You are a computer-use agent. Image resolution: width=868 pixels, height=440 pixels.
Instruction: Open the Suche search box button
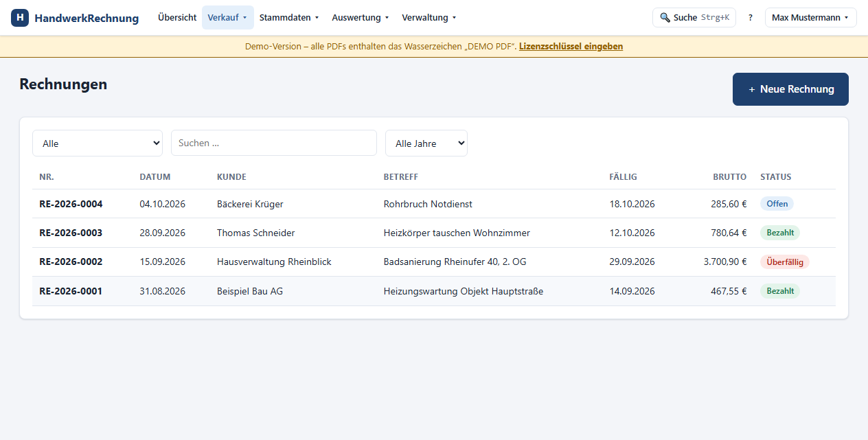[x=694, y=18]
